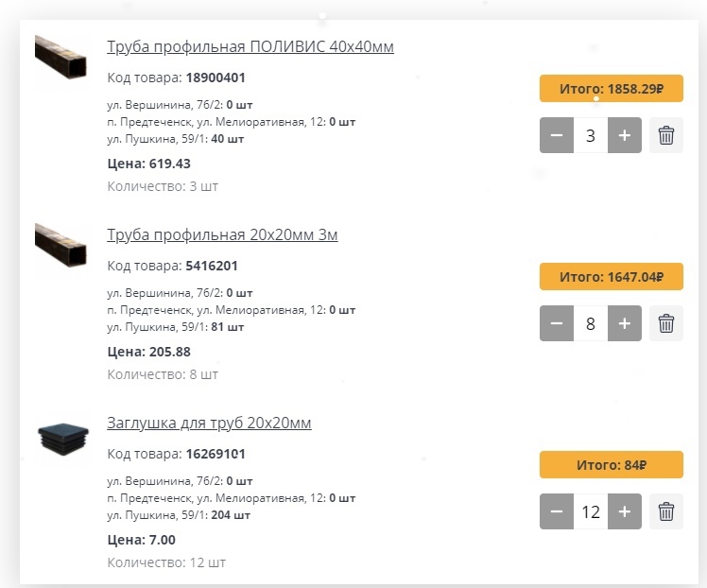Open Труба профильная ПОЛИВИС 40x40мм product link
The image size is (707, 588).
[250, 46]
